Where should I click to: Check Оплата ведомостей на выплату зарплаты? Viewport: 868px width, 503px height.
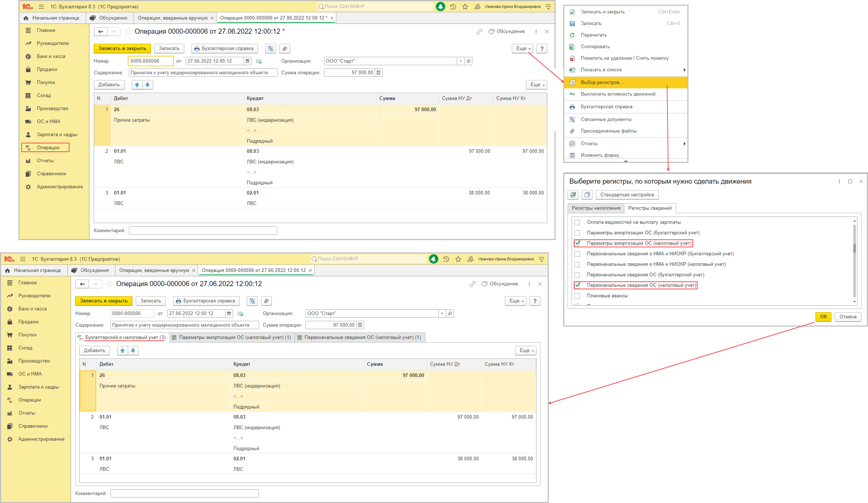point(577,222)
